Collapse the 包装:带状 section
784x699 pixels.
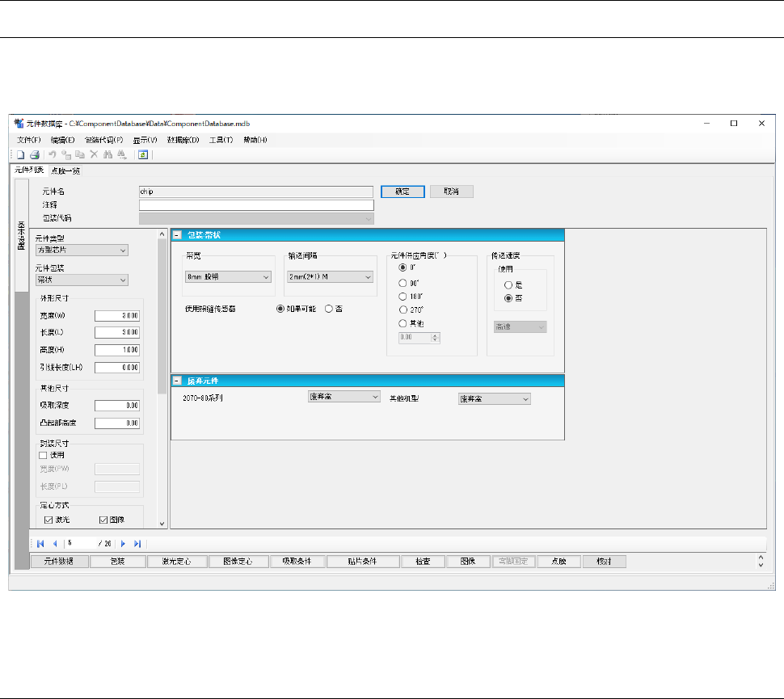(177, 235)
